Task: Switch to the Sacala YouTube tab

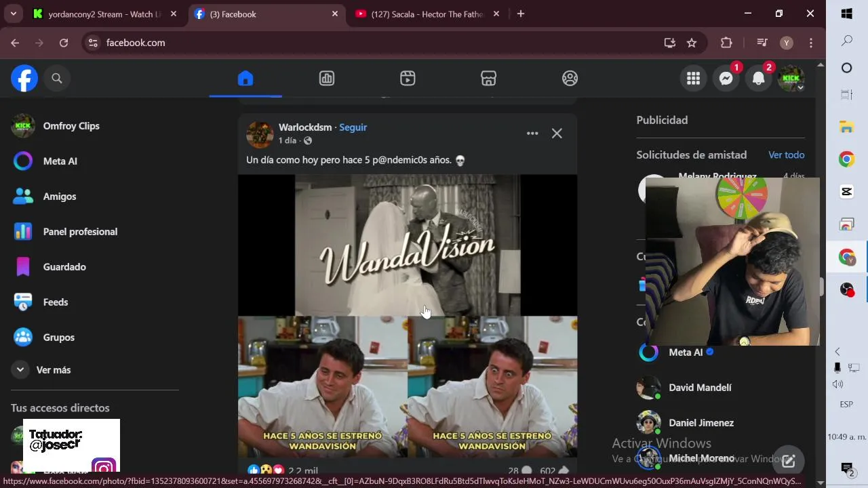Action: [x=428, y=14]
